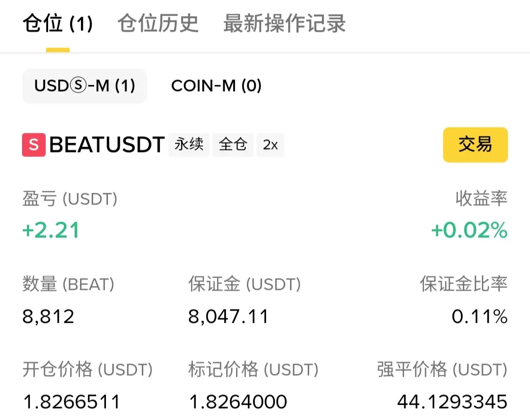Click the 收益率 label
This screenshot has height=420, width=530.
[x=481, y=199]
